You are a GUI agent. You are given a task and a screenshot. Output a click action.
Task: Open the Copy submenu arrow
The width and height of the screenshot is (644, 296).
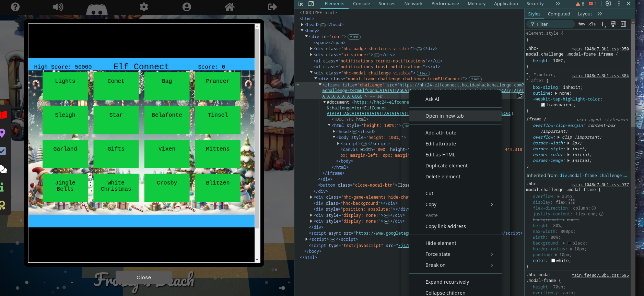click(492, 204)
